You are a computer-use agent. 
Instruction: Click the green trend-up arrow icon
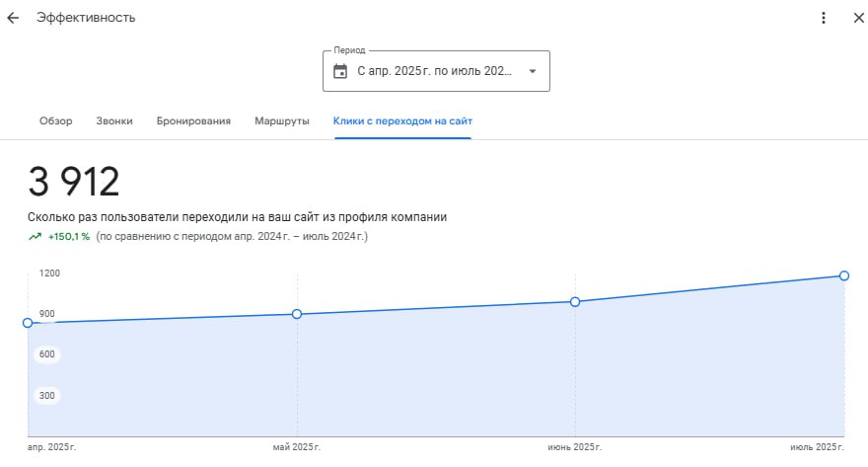point(36,237)
